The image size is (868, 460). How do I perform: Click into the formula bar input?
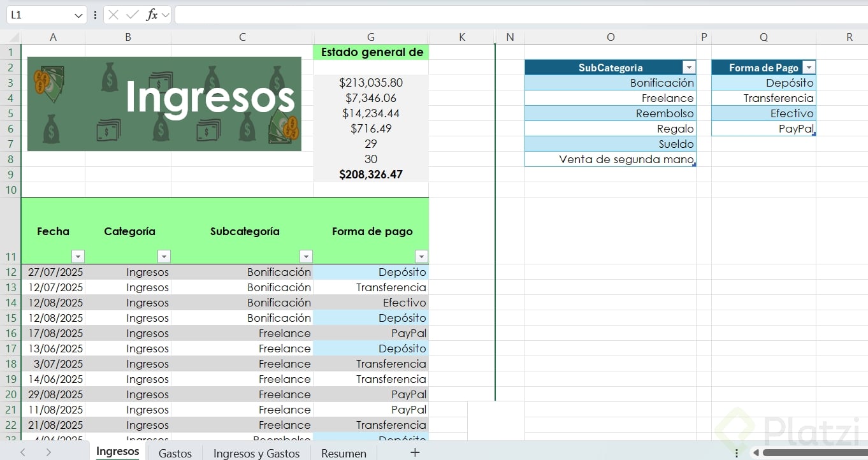point(521,15)
